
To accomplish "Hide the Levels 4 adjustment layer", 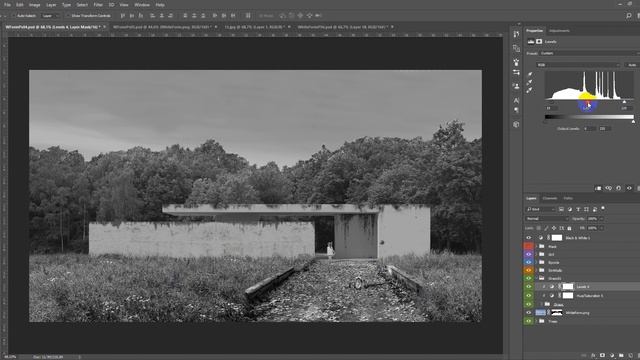I will pyautogui.click(x=529, y=287).
